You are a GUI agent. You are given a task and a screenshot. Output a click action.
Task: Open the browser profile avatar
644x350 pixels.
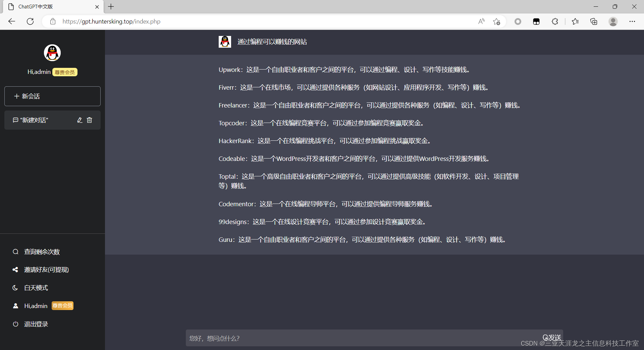click(x=613, y=21)
